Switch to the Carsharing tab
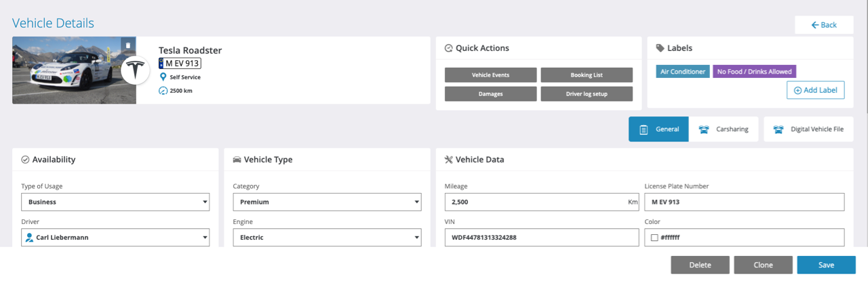Viewport: 868px width, 283px height. tap(724, 129)
